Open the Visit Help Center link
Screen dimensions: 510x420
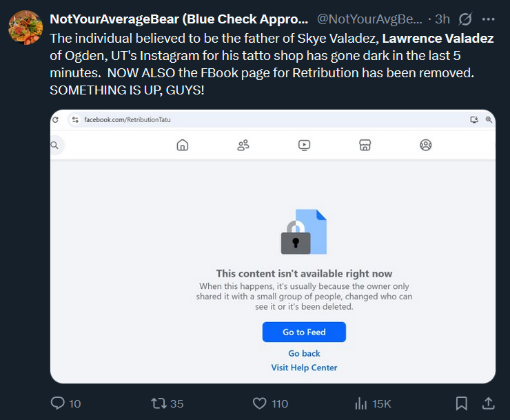point(304,368)
